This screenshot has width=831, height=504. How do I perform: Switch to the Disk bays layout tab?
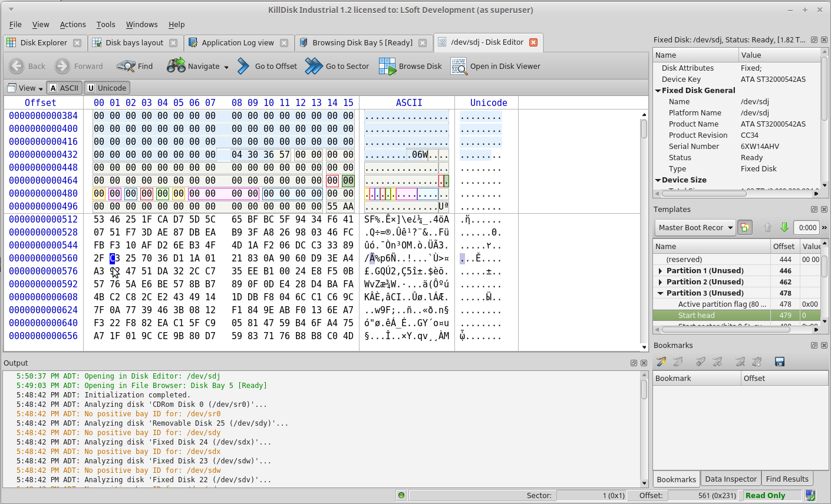[134, 42]
